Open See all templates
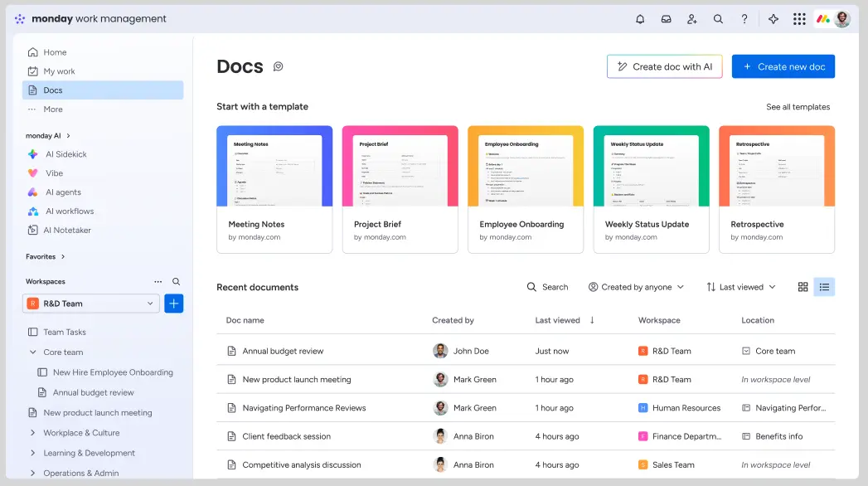Screen dimensions: 868x486 (x=798, y=107)
